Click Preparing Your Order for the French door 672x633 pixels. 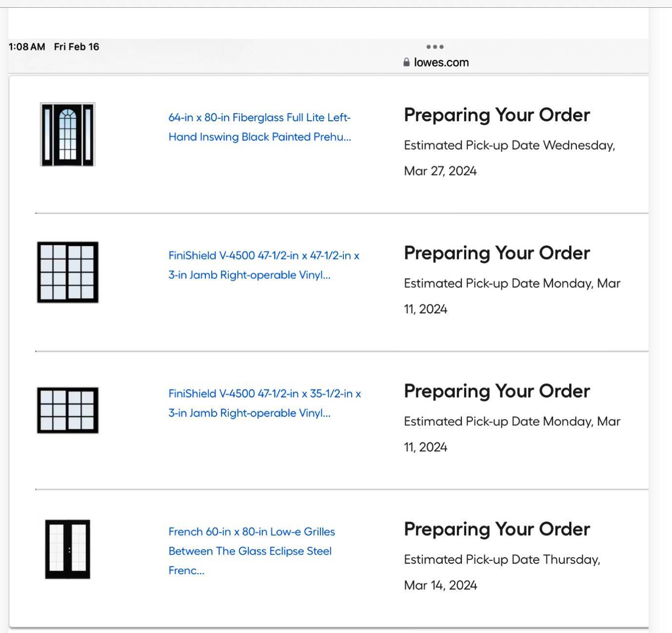[496, 529]
